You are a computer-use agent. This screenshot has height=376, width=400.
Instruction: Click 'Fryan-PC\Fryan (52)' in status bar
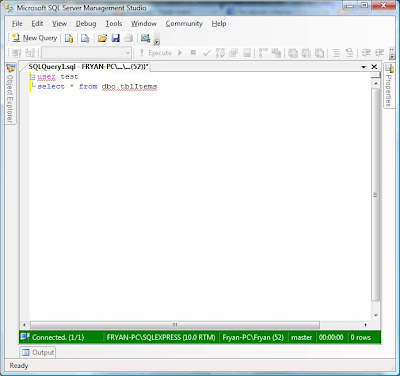point(253,337)
